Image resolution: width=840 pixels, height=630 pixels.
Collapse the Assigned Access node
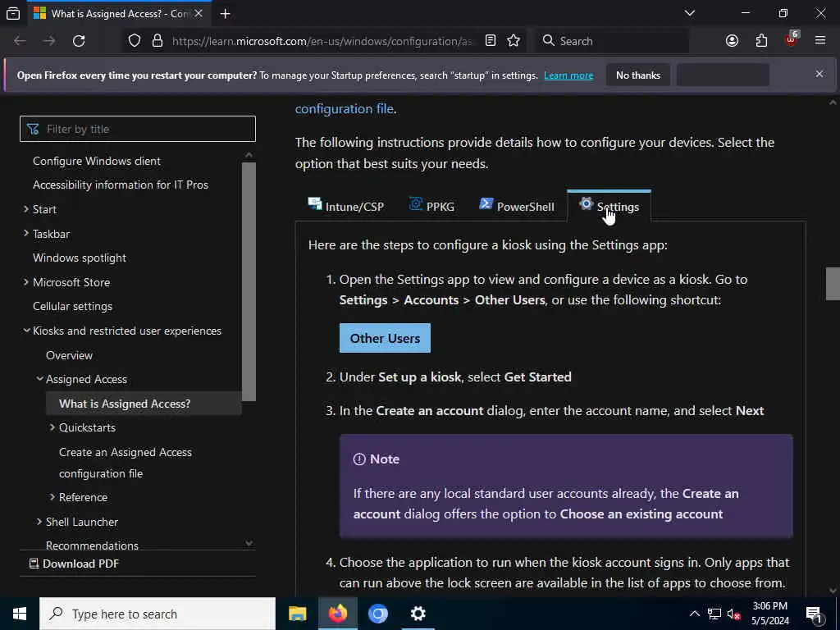click(39, 379)
